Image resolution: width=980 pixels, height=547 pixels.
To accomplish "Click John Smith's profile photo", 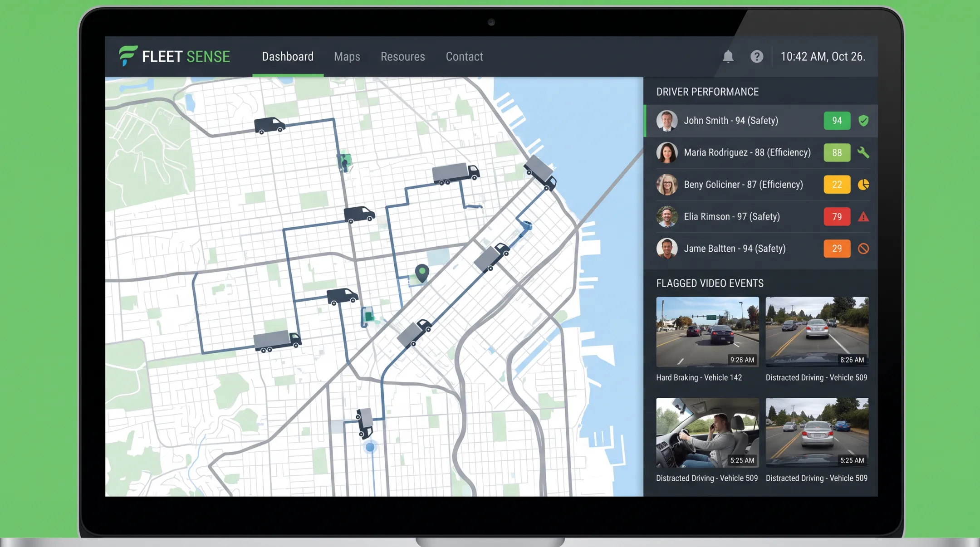I will [667, 121].
